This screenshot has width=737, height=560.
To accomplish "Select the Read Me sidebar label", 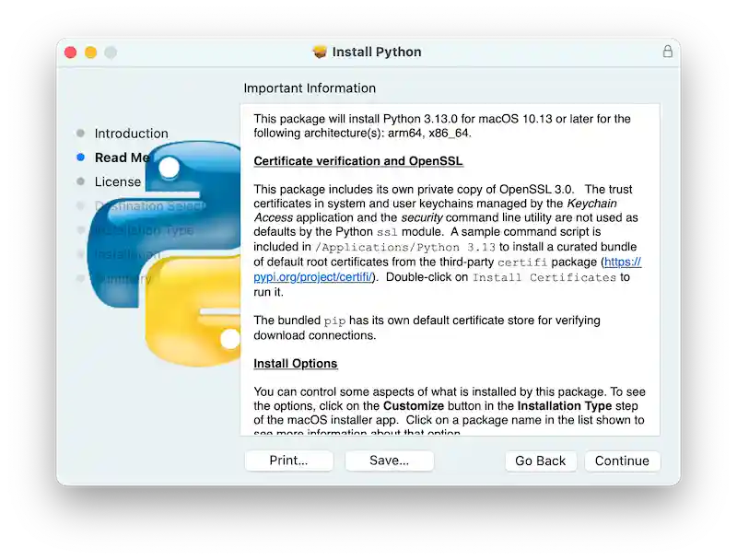I will (121, 157).
